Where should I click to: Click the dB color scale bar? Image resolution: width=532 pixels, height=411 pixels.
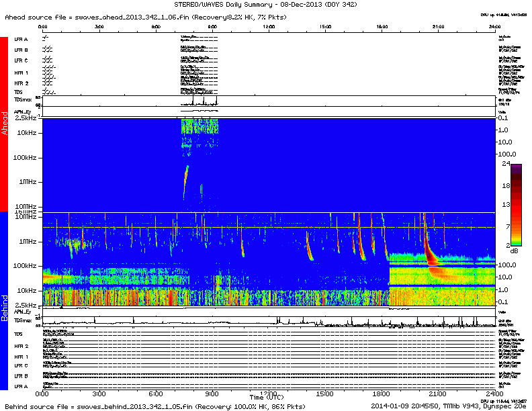pyautogui.click(x=517, y=205)
